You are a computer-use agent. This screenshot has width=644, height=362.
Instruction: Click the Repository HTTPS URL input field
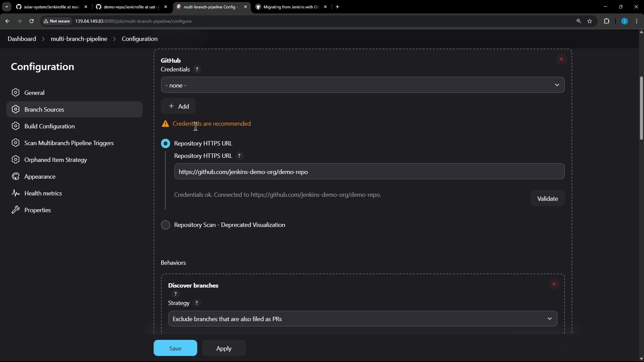pyautogui.click(x=369, y=172)
